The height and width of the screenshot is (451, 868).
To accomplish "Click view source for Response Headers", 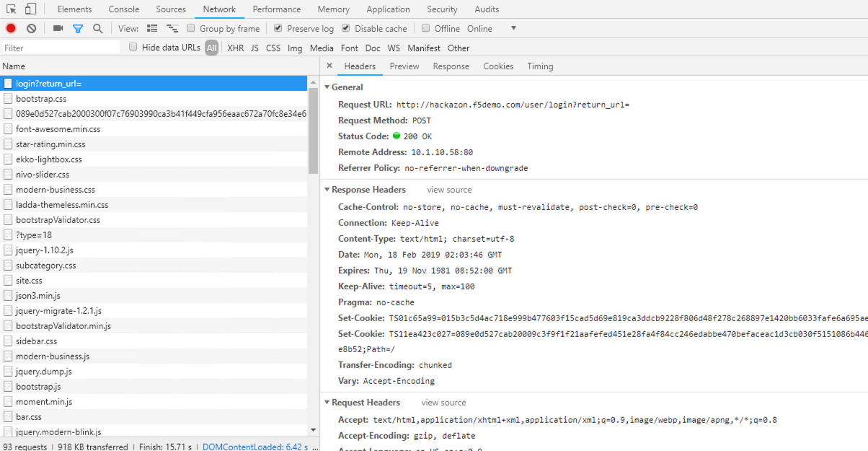I will point(449,190).
